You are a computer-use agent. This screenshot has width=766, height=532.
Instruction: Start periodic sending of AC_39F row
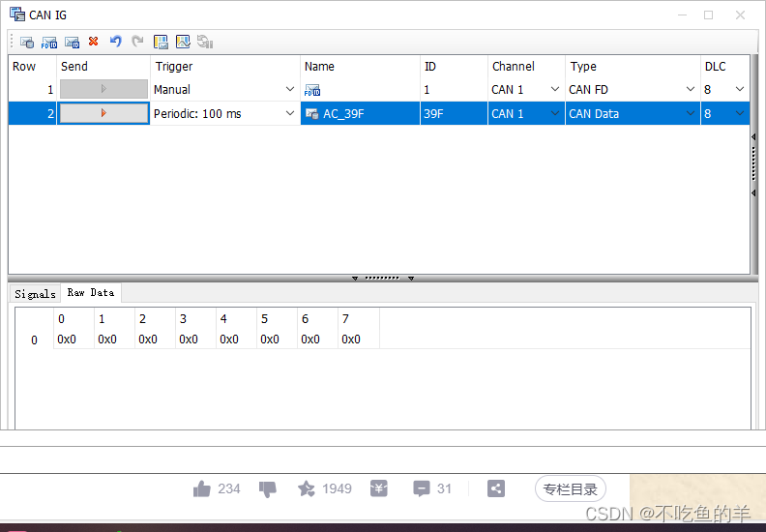click(103, 113)
